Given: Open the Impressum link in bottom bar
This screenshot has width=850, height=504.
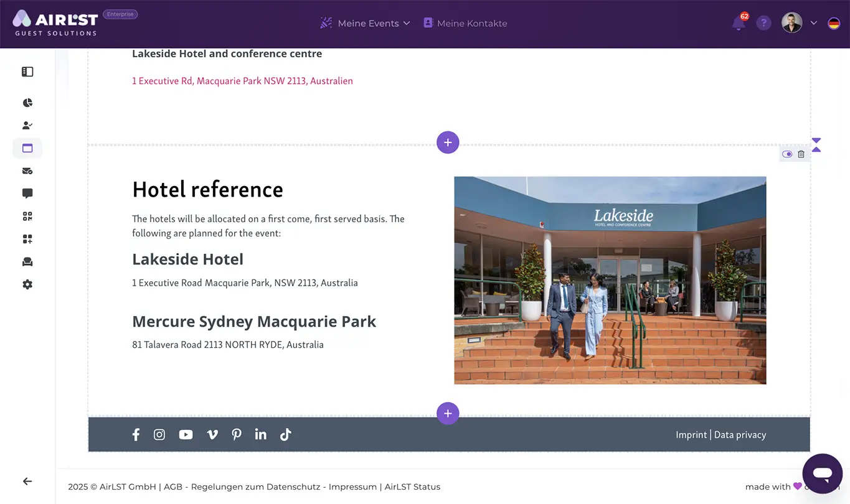Looking at the screenshot, I should pyautogui.click(x=352, y=487).
